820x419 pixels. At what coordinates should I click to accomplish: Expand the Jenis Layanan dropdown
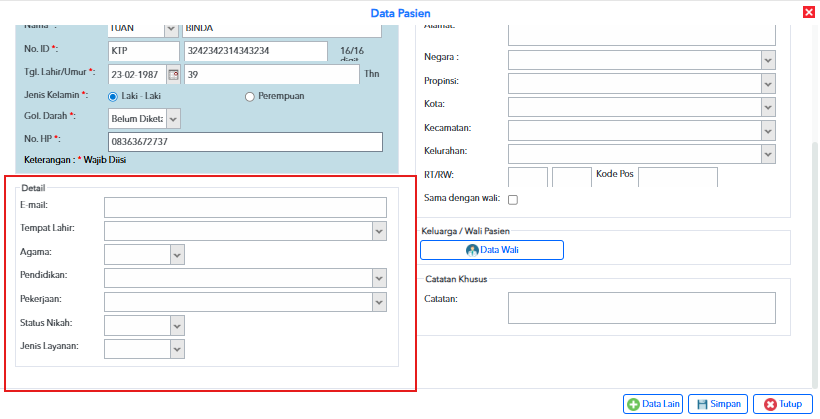click(177, 349)
